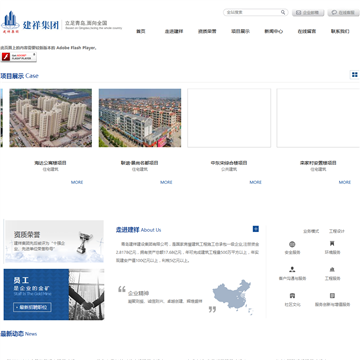The height and width of the screenshot is (360, 360).
Task: Click the grid icon beside 项目展示 Case
Action: [355, 75]
